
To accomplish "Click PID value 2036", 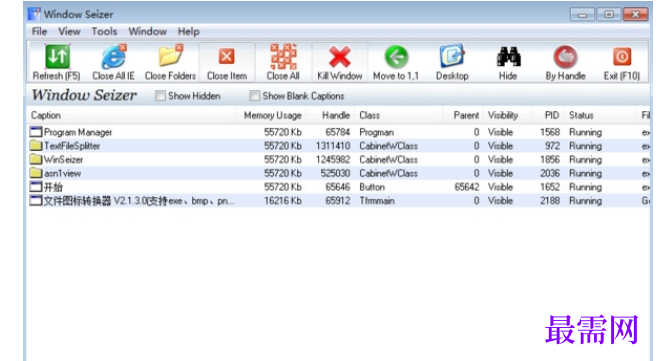I will coord(550,173).
